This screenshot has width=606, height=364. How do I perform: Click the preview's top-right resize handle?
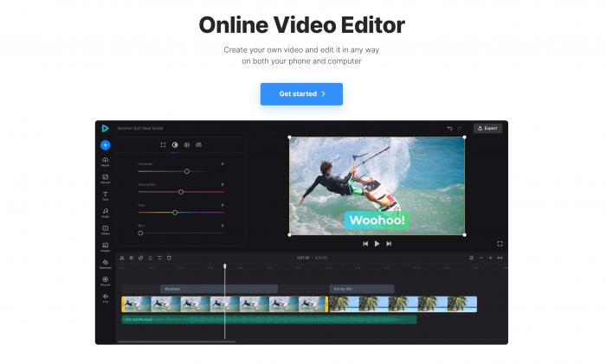465,137
